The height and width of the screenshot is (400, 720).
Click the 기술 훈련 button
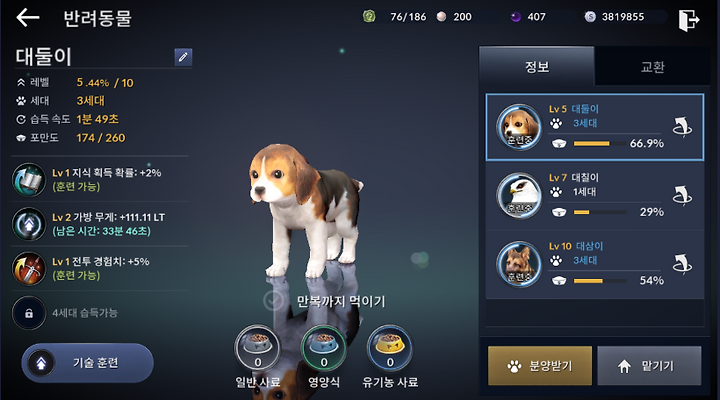coord(87,363)
